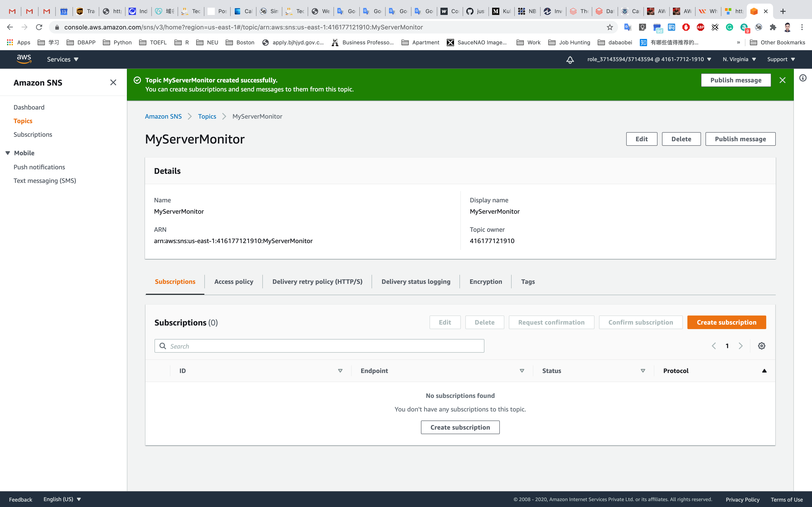812x507 pixels.
Task: Close the Amazon SNS navigation sidebar
Action: (x=113, y=82)
